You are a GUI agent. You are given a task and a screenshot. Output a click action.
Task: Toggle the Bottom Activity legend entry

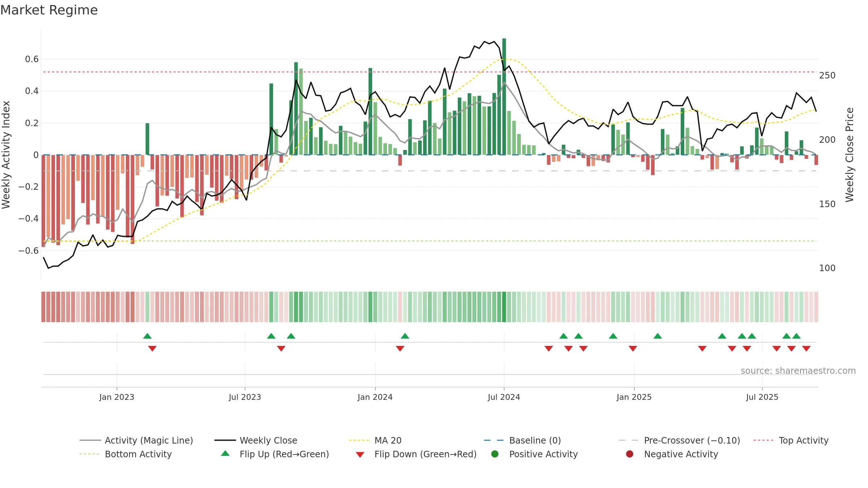point(125,454)
